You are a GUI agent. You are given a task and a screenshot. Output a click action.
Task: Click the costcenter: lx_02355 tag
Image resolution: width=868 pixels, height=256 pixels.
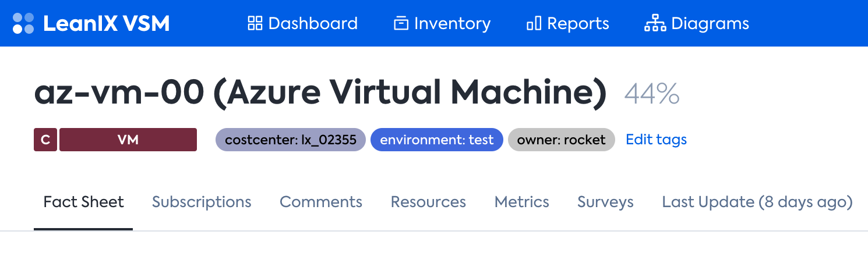point(291,140)
